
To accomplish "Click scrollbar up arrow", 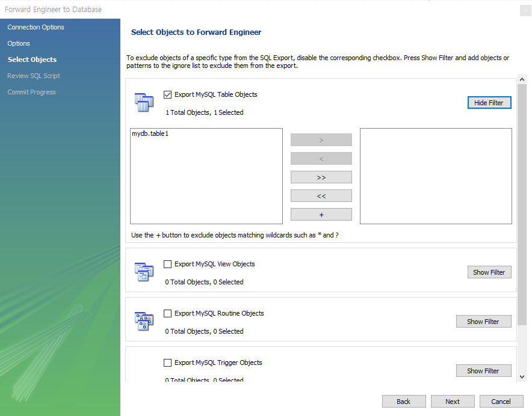I will [x=522, y=79].
